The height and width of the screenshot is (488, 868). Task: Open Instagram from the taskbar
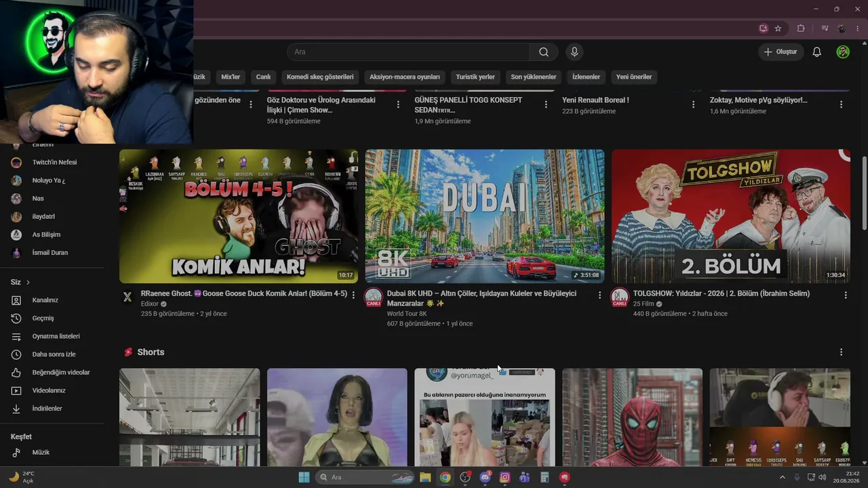(x=505, y=477)
